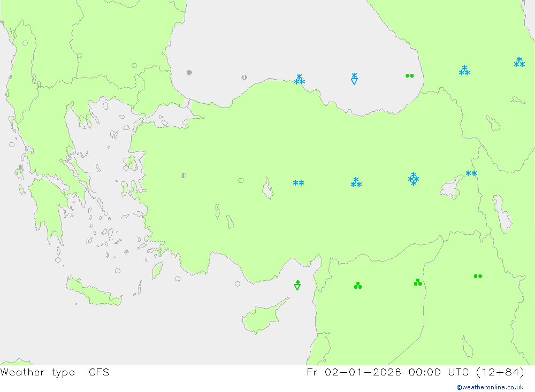Screen dimensions: 535x392
Task: Click two-snowflake symbol in central Turkey
Action: pos(299,183)
